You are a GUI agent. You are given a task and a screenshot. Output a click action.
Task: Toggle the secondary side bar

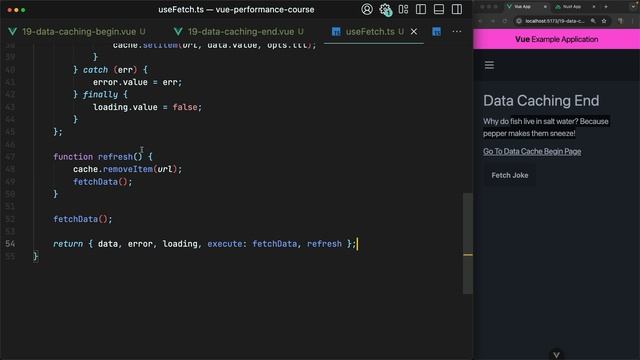click(457, 9)
